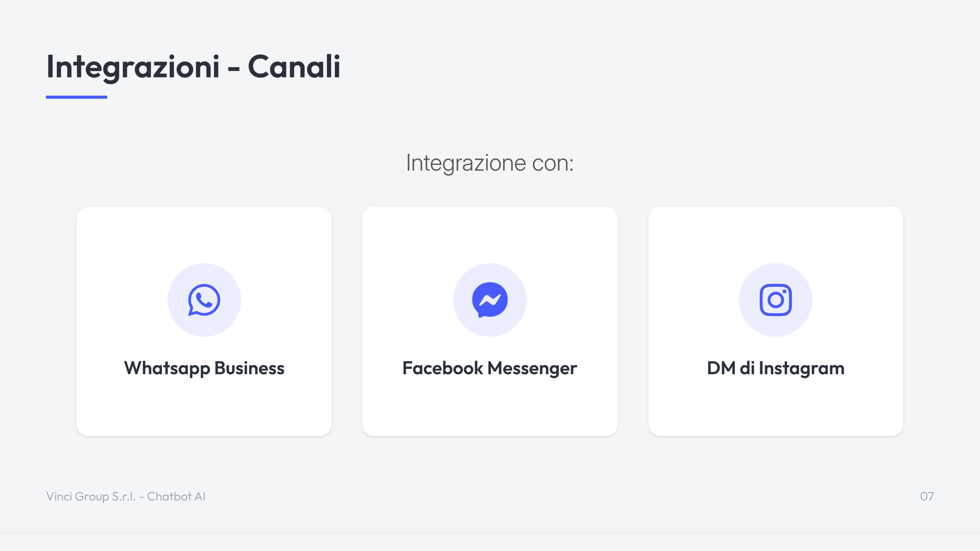Click the Chatbot AI footer text
980x551 pixels.
(x=176, y=496)
